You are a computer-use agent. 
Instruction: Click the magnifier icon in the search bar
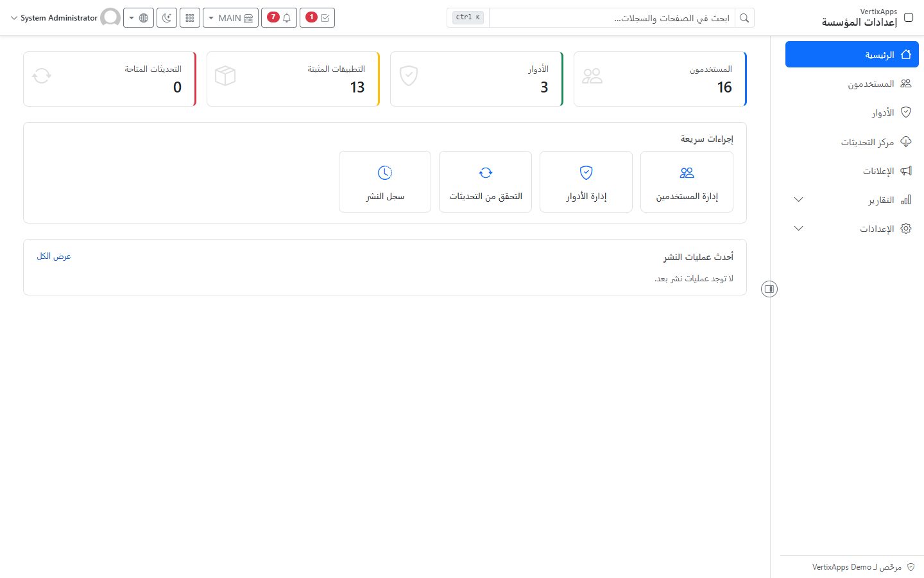tap(744, 18)
